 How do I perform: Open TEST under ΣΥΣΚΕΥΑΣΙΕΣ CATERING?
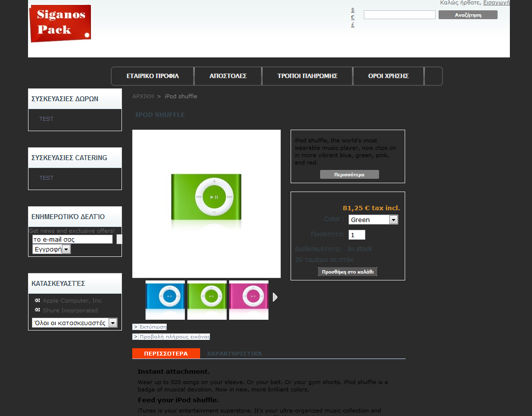46,178
